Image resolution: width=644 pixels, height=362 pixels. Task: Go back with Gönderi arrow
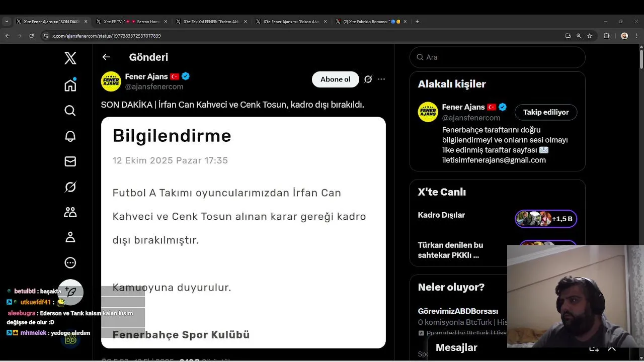106,57
